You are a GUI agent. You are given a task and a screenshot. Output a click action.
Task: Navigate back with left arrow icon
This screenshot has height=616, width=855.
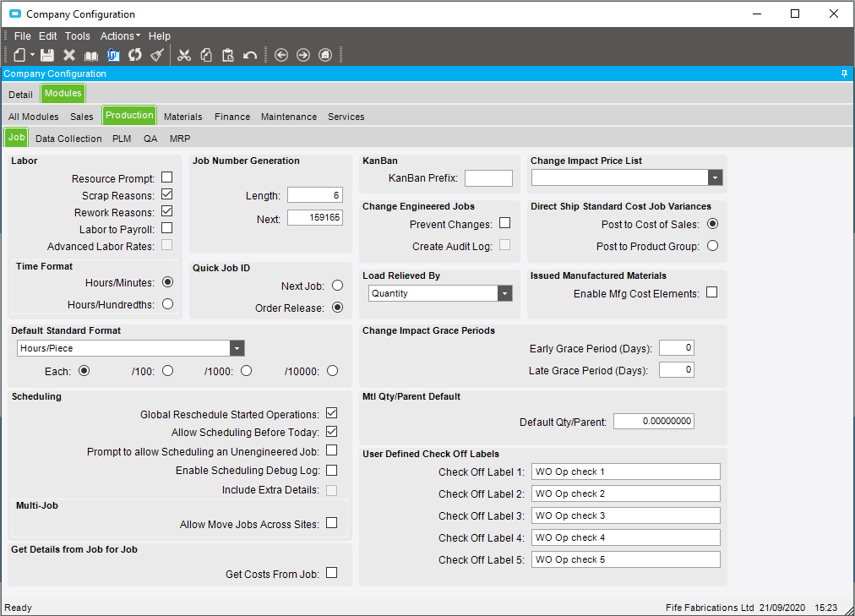pyautogui.click(x=281, y=55)
